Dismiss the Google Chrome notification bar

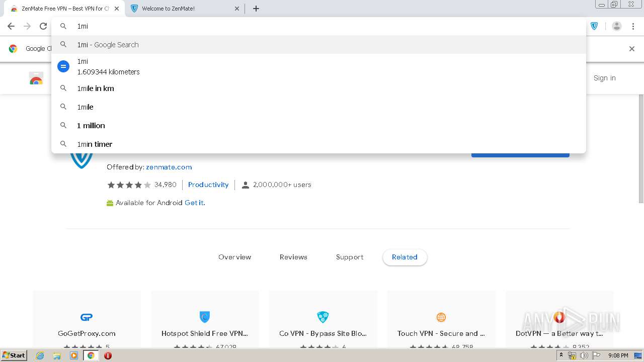pyautogui.click(x=632, y=49)
